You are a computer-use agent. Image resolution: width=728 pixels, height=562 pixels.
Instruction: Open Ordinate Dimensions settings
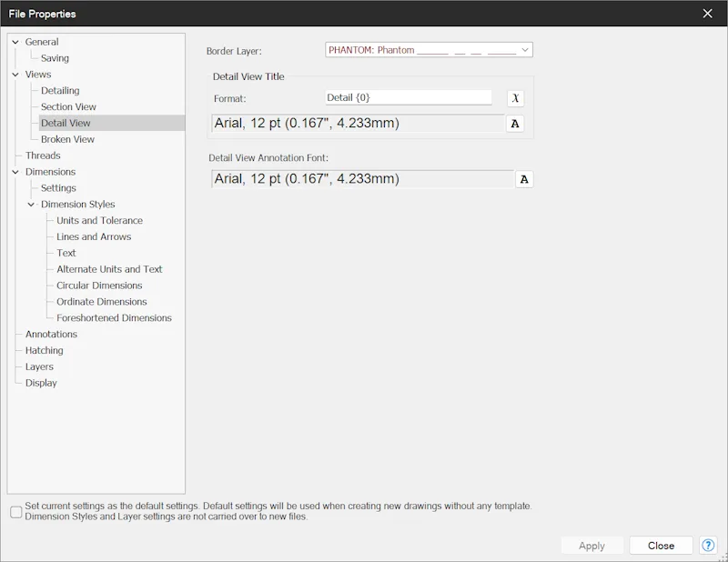point(102,302)
